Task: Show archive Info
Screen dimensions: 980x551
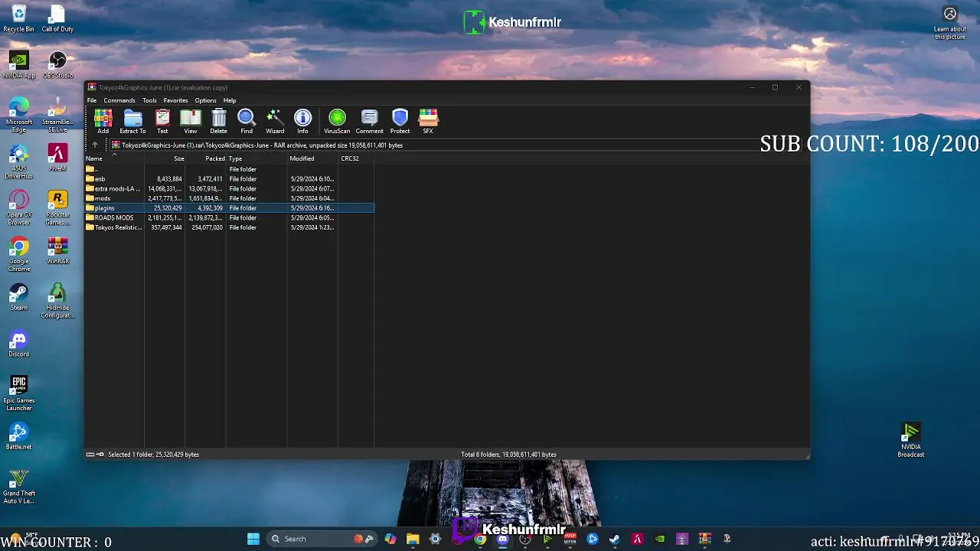Action: (x=303, y=121)
